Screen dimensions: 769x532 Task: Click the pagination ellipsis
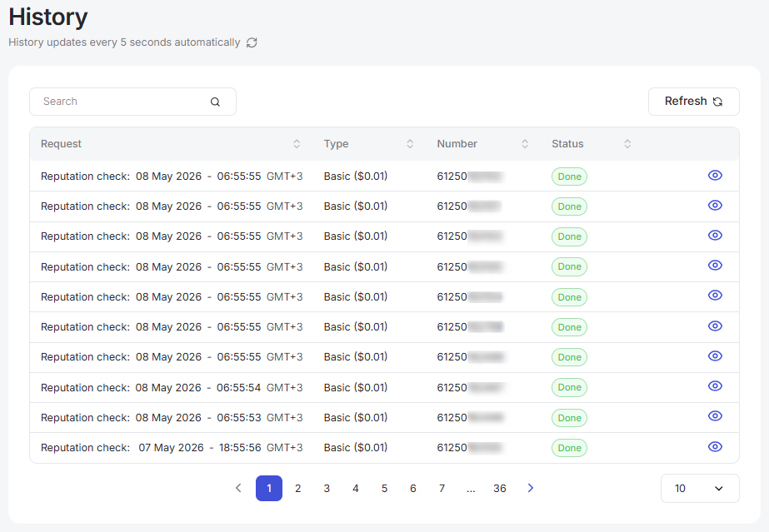[x=471, y=489]
